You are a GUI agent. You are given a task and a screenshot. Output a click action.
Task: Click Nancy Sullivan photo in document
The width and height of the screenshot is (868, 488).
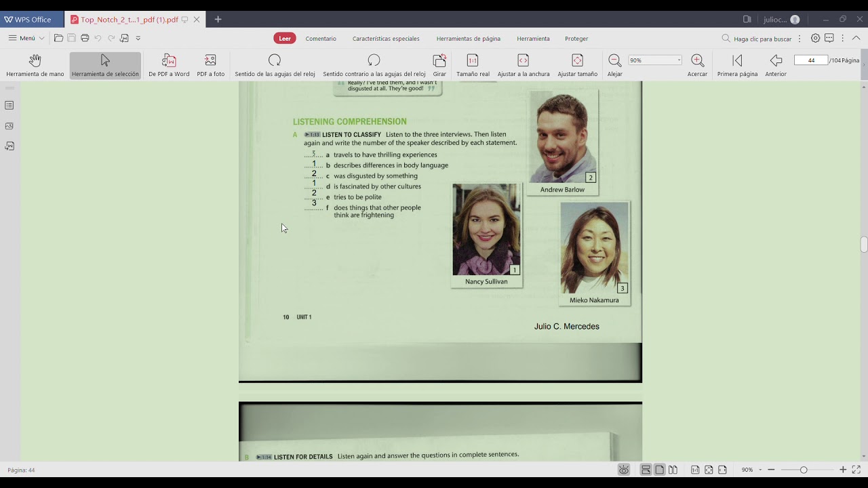click(x=486, y=230)
